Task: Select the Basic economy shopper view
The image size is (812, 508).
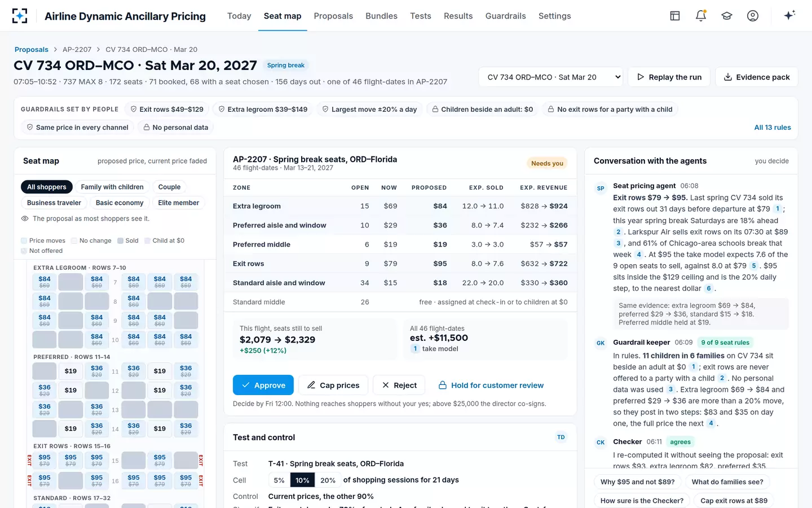Action: tap(120, 203)
